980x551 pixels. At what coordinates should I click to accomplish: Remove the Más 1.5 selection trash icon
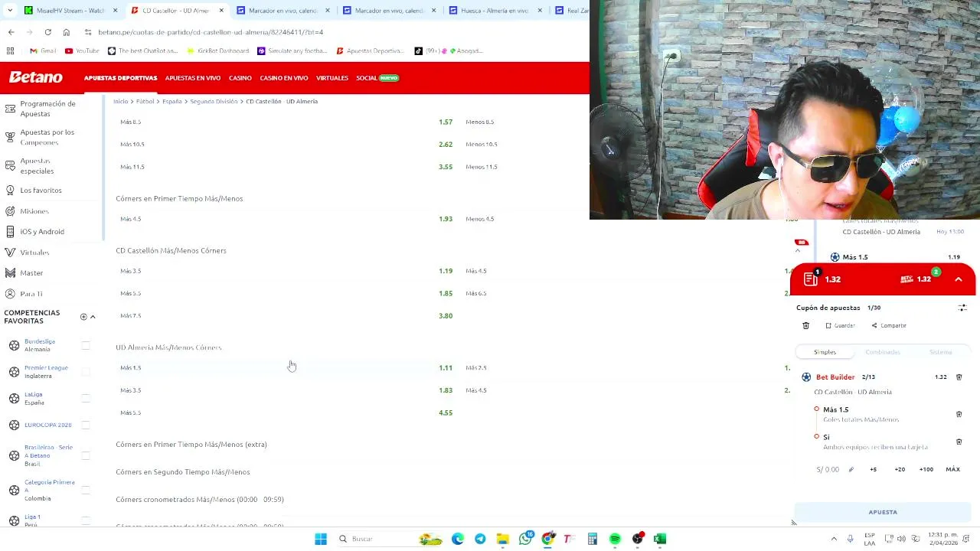coord(959,414)
